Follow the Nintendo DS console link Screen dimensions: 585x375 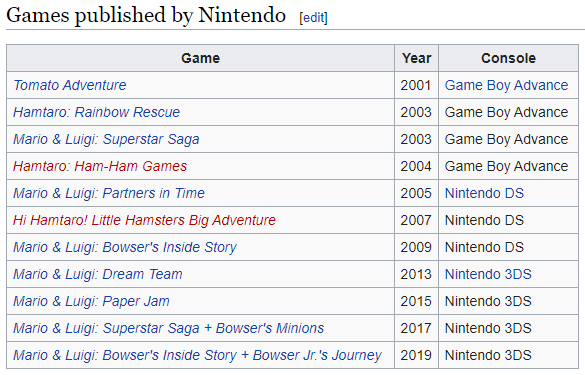[x=484, y=193]
